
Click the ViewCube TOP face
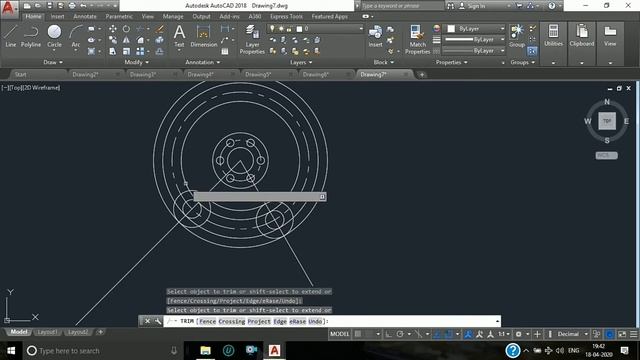(x=607, y=121)
